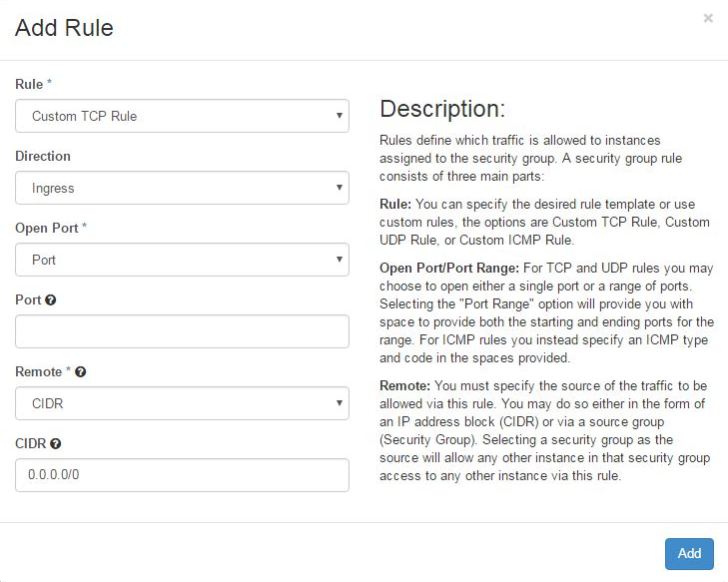Focus the empty Port text field
The image size is (728, 582).
[182, 331]
